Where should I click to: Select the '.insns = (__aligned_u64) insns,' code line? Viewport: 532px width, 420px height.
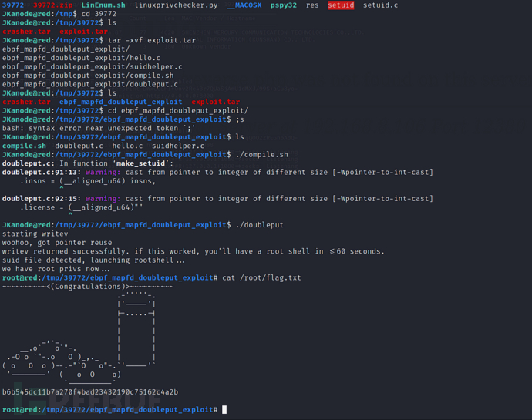click(x=88, y=181)
